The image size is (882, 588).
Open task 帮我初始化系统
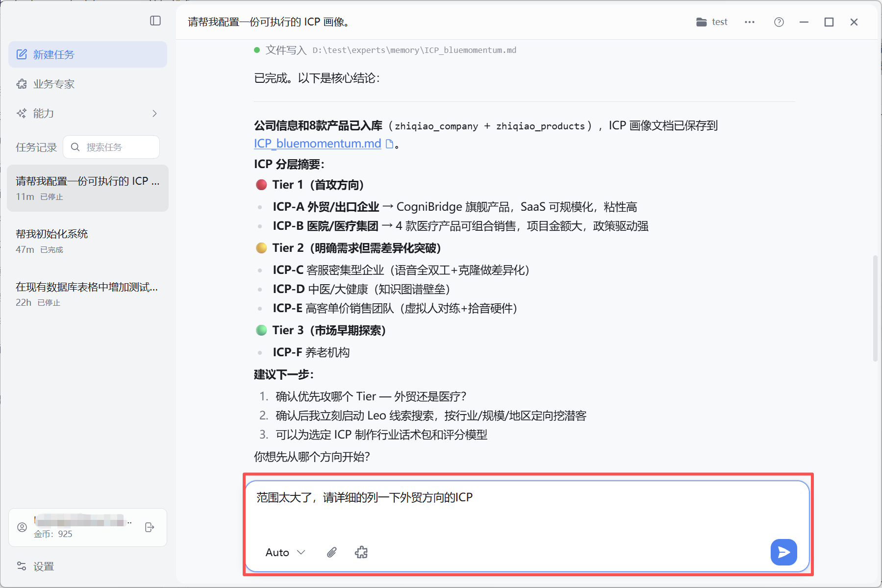click(88, 241)
